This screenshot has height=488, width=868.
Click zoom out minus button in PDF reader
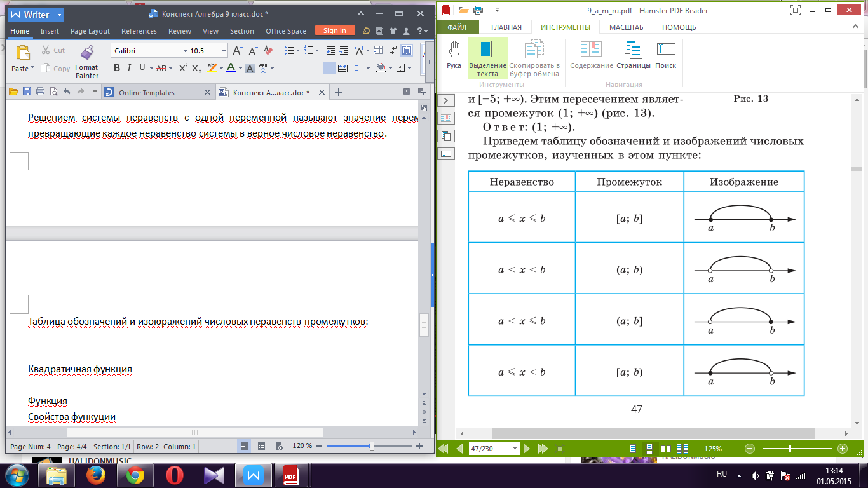click(750, 449)
